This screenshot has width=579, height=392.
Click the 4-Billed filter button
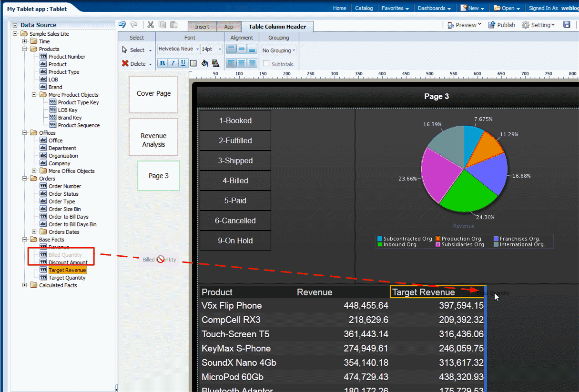(x=235, y=181)
